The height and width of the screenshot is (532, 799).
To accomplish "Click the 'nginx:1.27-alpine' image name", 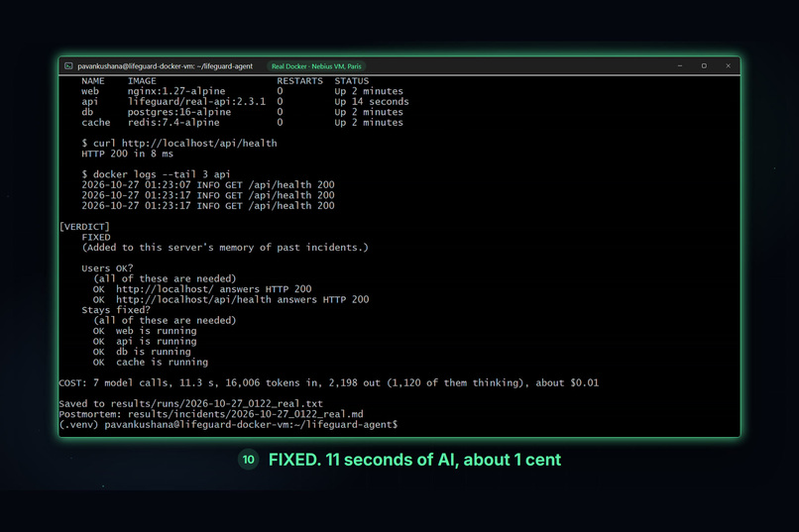I will click(x=176, y=91).
